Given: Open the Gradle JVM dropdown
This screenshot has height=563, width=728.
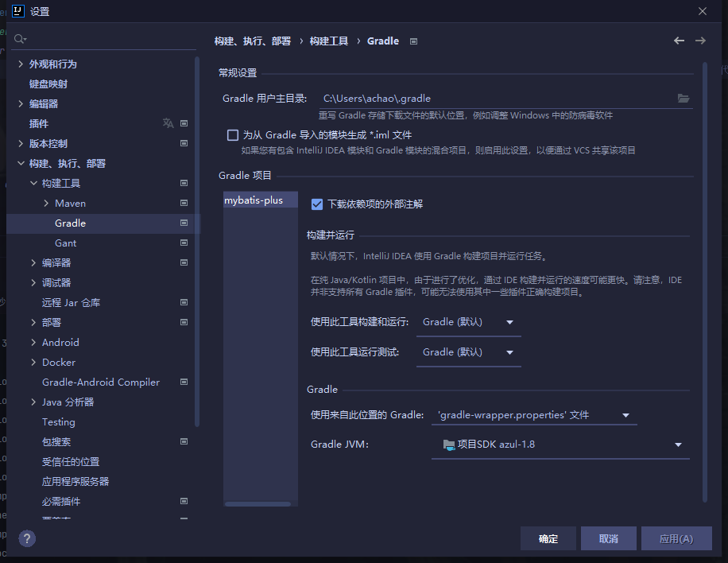Looking at the screenshot, I should (x=561, y=445).
